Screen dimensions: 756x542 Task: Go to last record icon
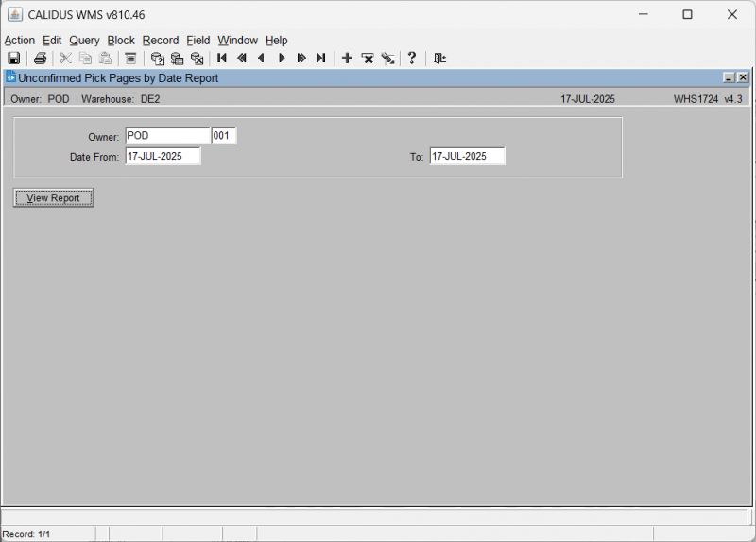pyautogui.click(x=320, y=59)
